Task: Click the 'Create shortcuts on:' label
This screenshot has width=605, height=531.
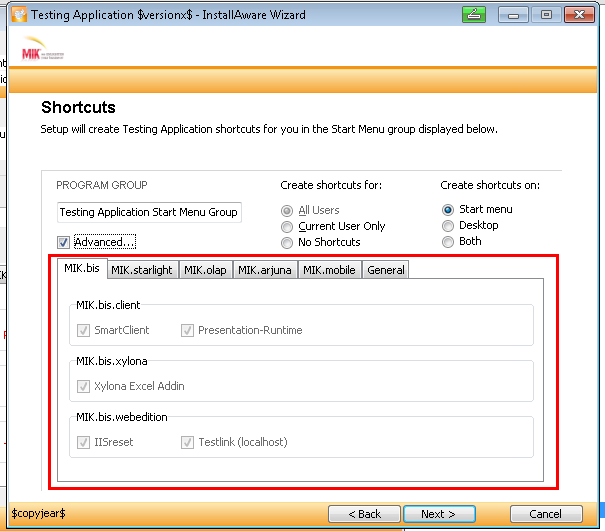Action: [490, 185]
